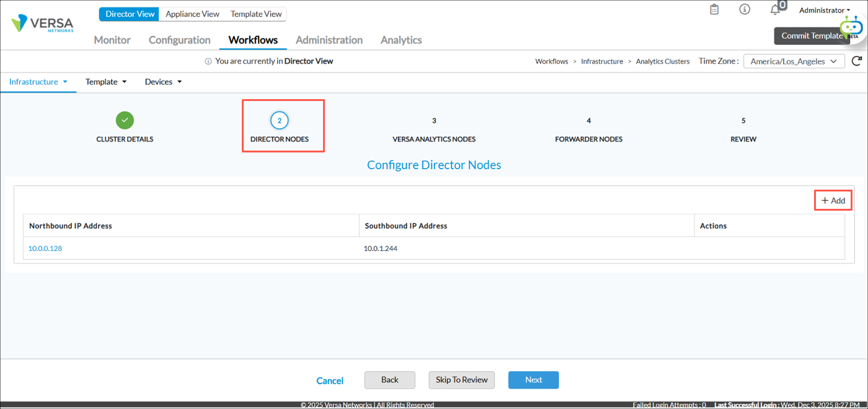The height and width of the screenshot is (409, 868).
Task: Expand the Administrator user menu
Action: 824,10
